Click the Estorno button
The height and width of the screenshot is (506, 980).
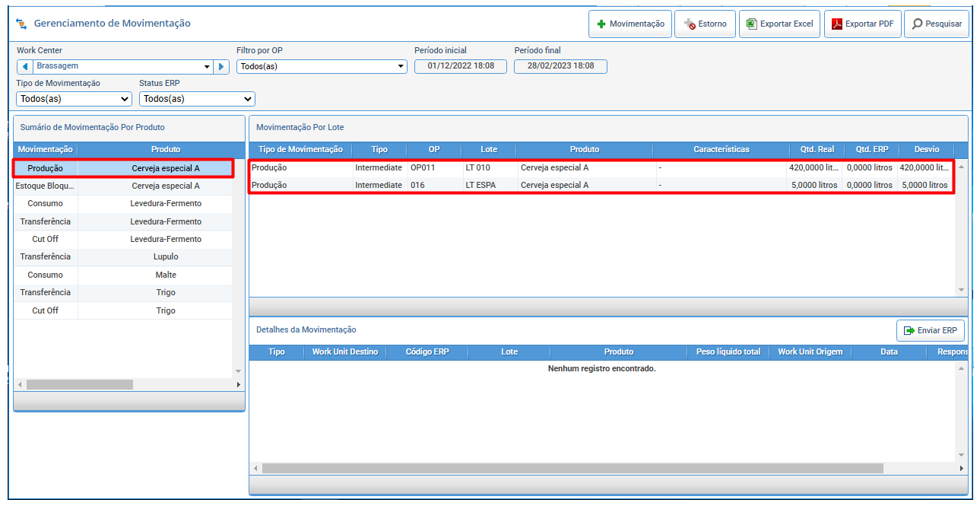(x=705, y=24)
